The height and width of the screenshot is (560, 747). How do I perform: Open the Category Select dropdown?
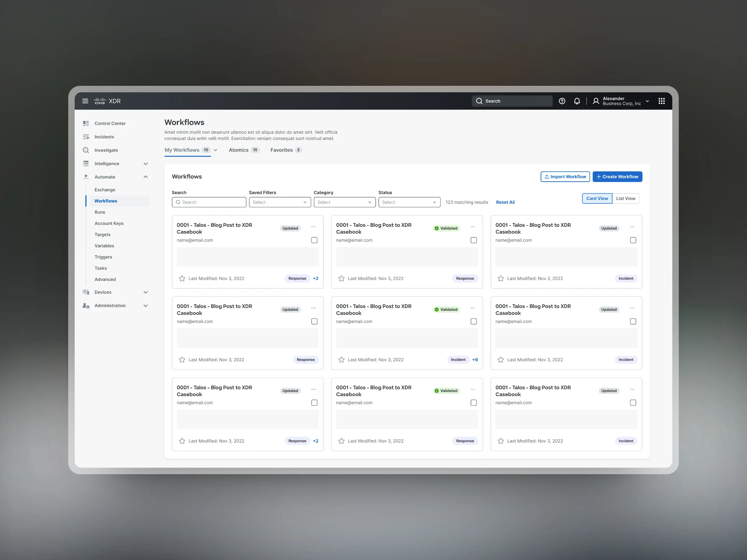(x=344, y=202)
